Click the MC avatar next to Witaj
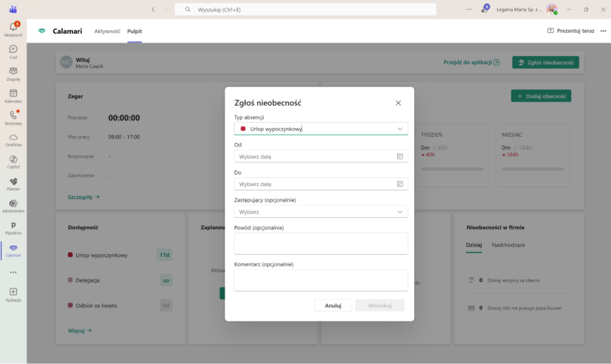The width and height of the screenshot is (611, 364). click(x=66, y=62)
